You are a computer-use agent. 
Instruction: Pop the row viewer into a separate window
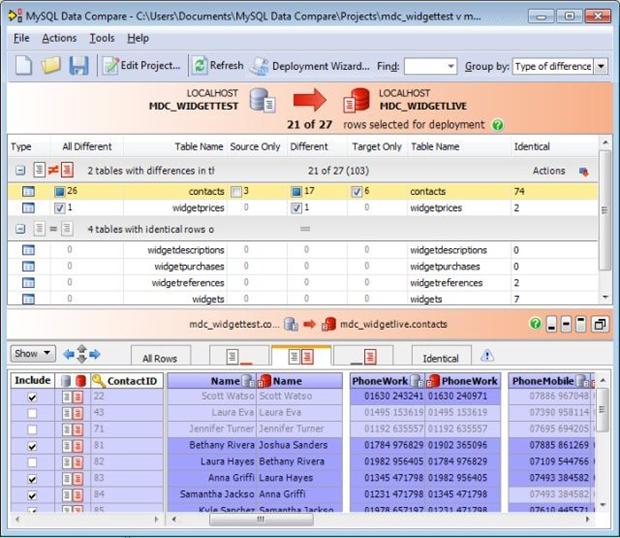(x=600, y=325)
